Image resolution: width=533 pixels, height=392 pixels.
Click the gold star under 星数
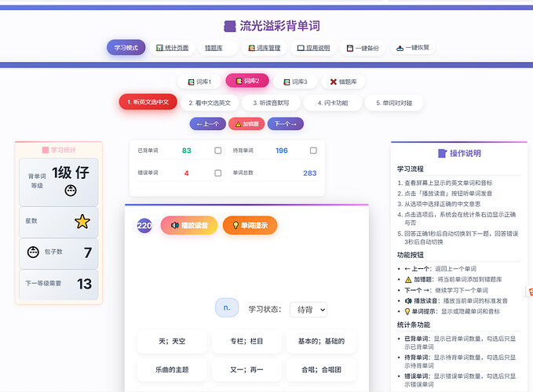[82, 222]
